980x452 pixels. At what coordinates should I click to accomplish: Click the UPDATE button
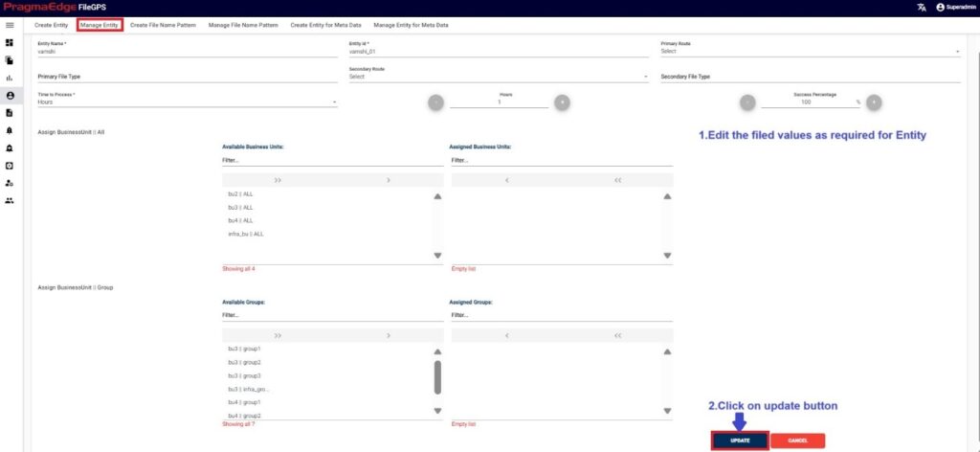click(x=740, y=441)
